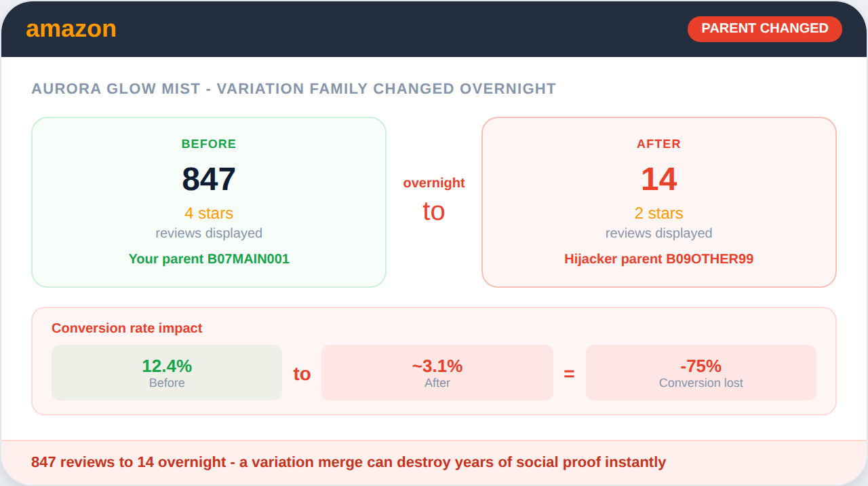Click the overnight label between cards
The width and height of the screenshot is (868, 486).
pos(434,183)
